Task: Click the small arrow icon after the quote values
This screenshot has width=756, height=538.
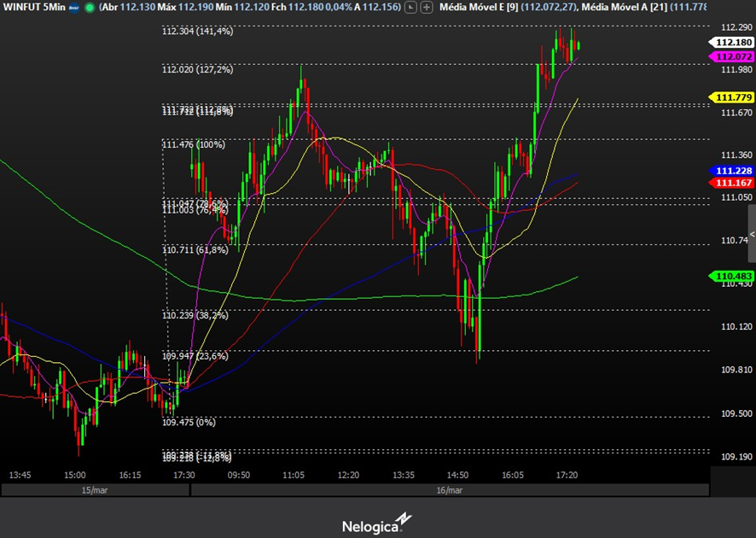Action: point(410,7)
